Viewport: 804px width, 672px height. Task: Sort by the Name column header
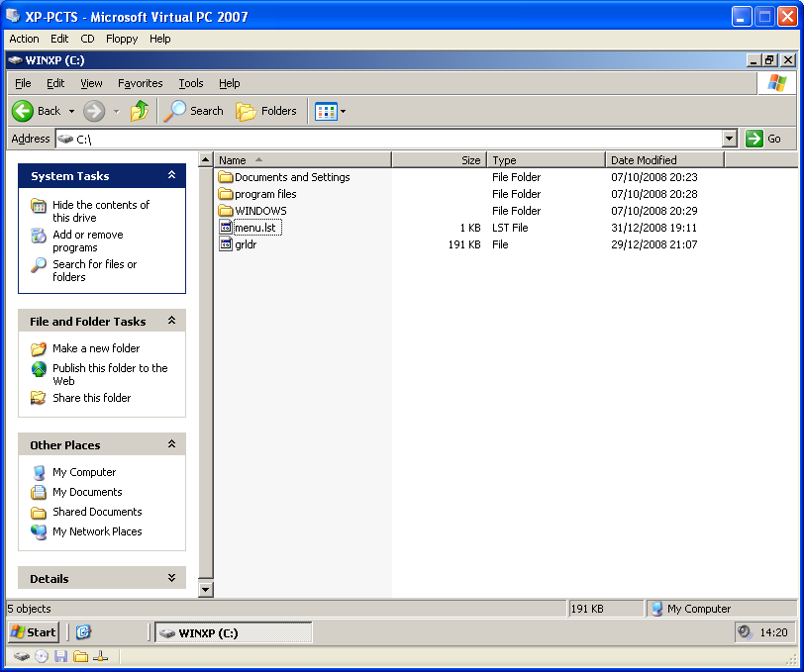point(303,160)
